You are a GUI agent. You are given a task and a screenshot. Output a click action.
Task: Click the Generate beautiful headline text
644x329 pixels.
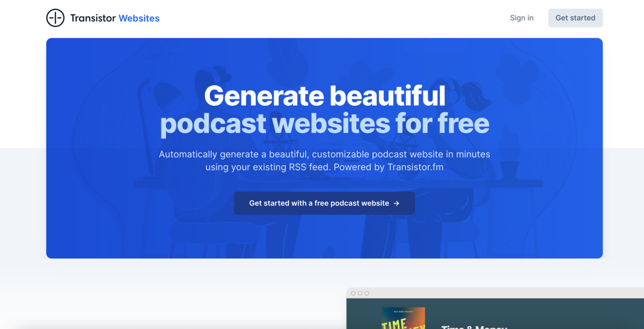[325, 96]
